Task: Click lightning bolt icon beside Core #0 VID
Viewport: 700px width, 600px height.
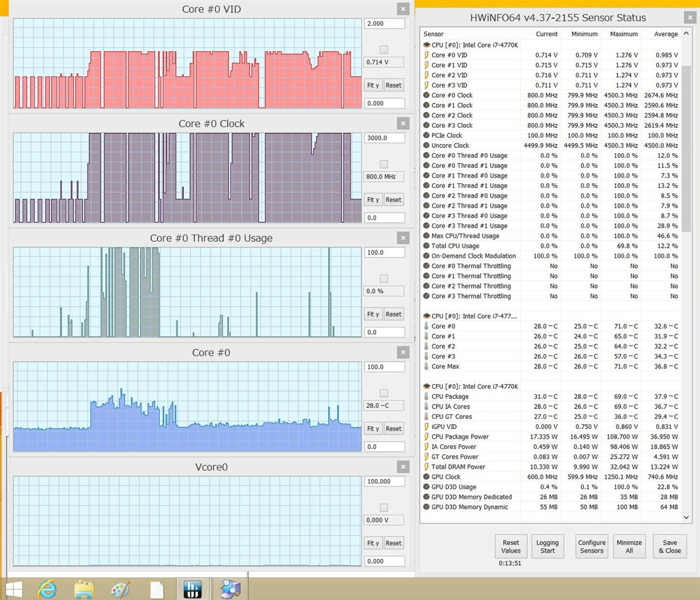Action: (427, 55)
